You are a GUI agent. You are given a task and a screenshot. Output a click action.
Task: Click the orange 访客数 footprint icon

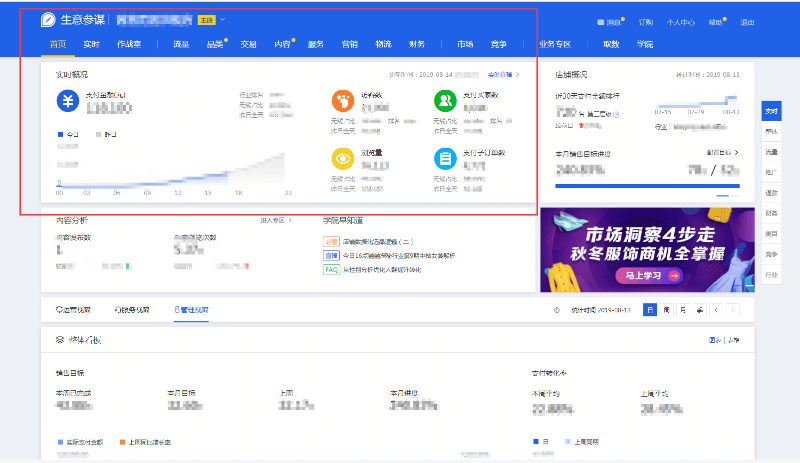point(342,101)
